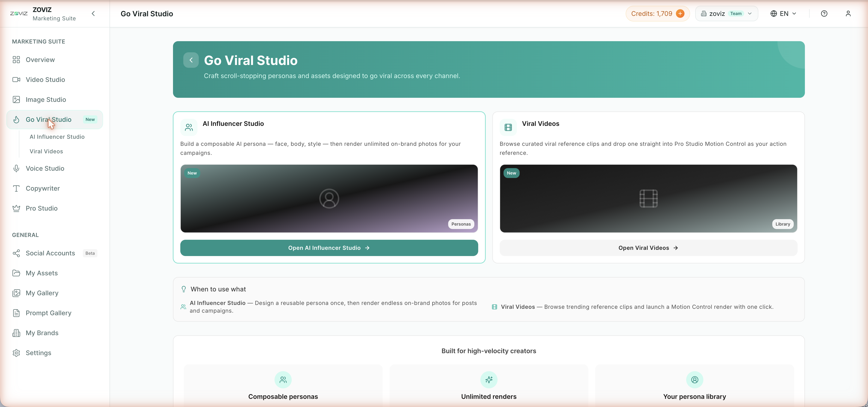Click the Settings gear icon
The height and width of the screenshot is (407, 868).
[x=16, y=353]
